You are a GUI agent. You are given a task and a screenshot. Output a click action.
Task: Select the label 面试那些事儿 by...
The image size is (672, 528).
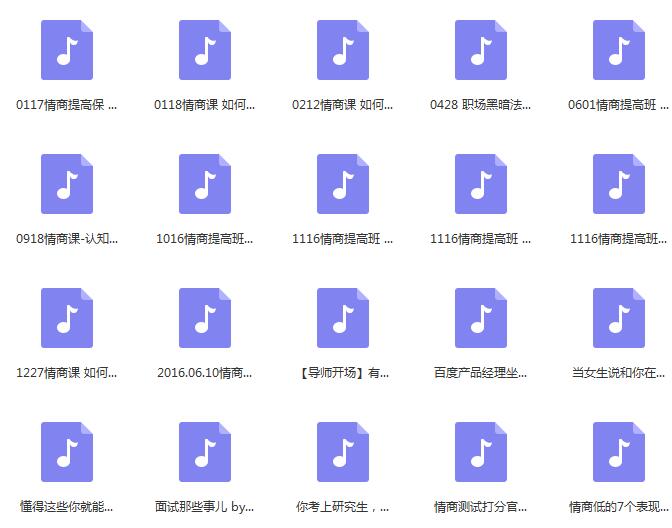[x=204, y=507]
